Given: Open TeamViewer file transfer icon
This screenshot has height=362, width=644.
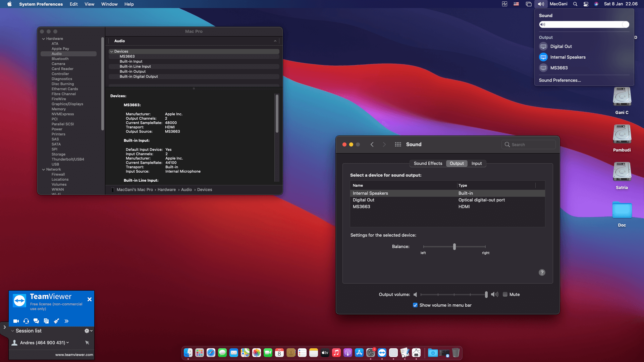Looking at the screenshot, I should click(46, 321).
